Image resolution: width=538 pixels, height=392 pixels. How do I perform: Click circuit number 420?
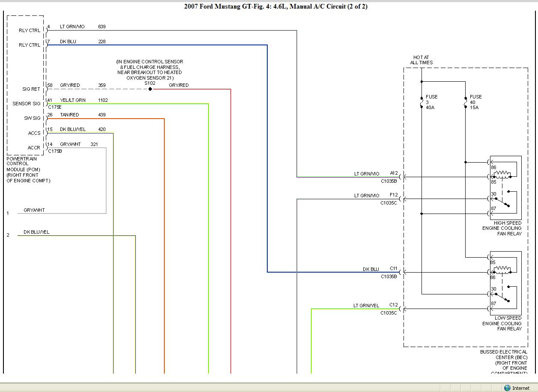[x=102, y=129]
